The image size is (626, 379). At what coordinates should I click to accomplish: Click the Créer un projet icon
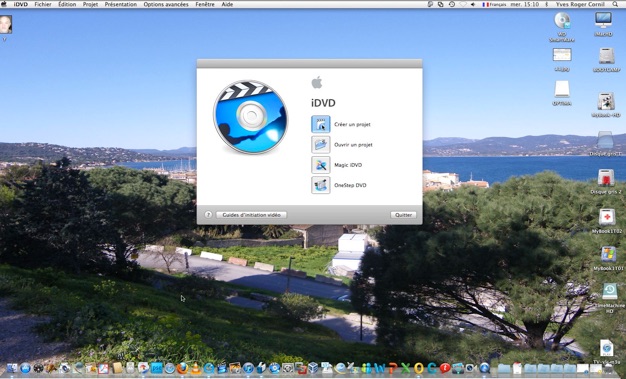click(x=321, y=124)
